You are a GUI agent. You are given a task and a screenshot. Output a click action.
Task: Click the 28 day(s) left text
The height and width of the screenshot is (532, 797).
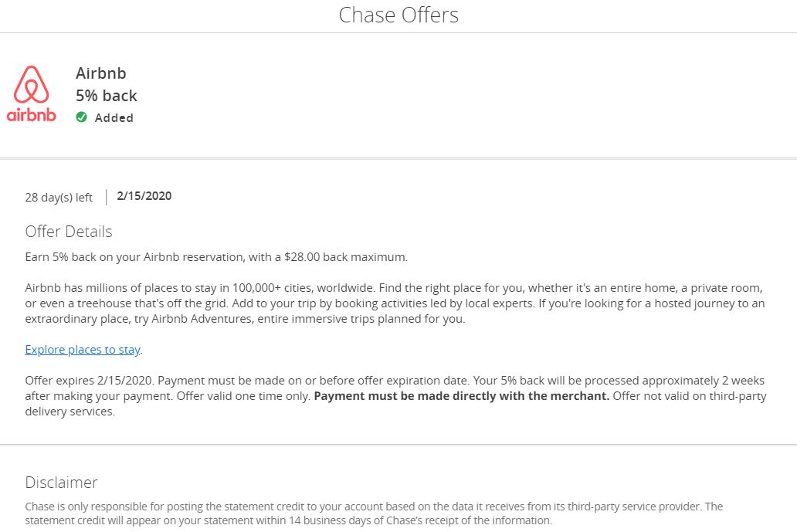point(59,197)
